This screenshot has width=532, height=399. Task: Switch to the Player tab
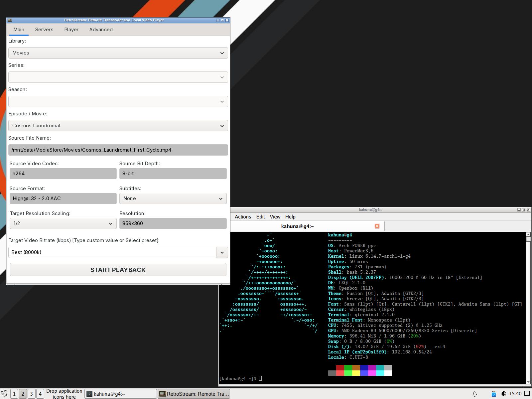coord(71,30)
